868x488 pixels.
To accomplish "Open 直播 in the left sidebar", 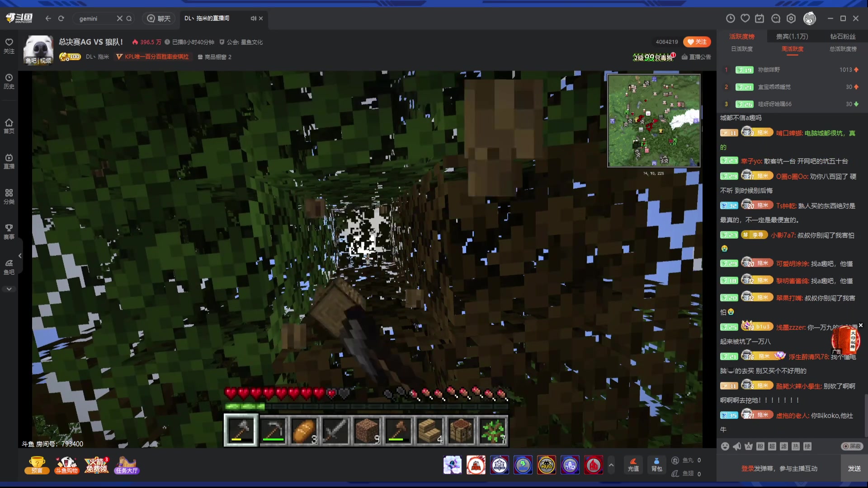I will pyautogui.click(x=9, y=161).
